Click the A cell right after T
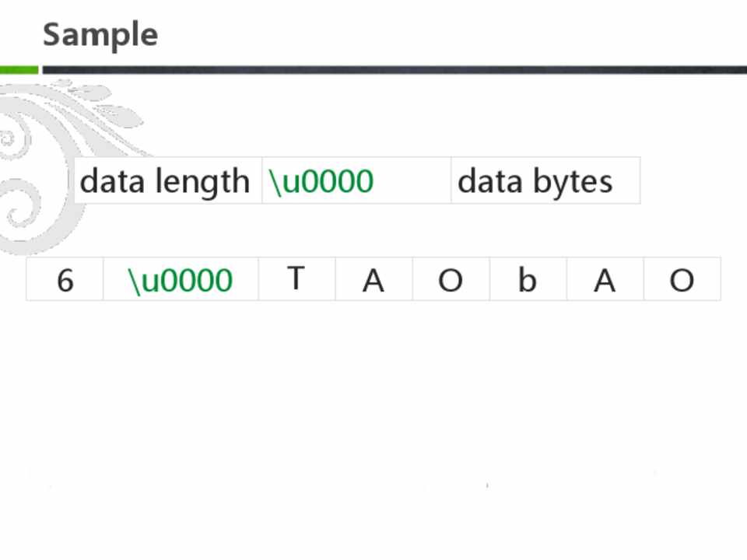This screenshot has height=560, width=747. coord(373,280)
